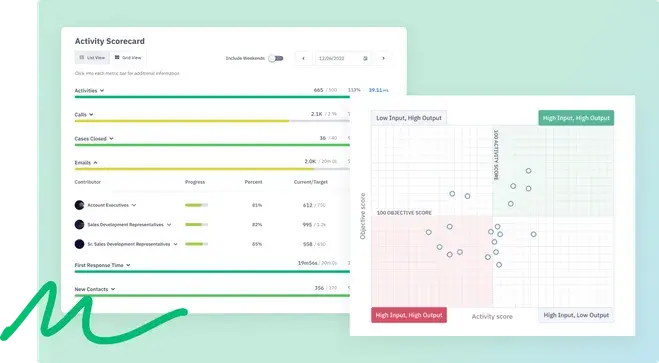The image size is (659, 363).
Task: Expand Account Executives contributor row
Action: [x=134, y=205]
